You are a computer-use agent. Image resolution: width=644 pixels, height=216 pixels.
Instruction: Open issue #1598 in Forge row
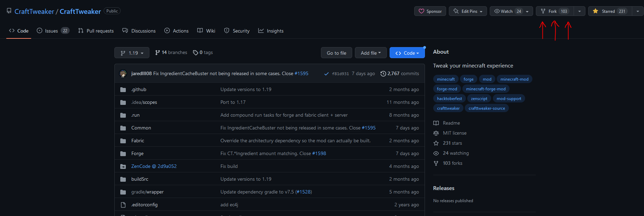(319, 153)
